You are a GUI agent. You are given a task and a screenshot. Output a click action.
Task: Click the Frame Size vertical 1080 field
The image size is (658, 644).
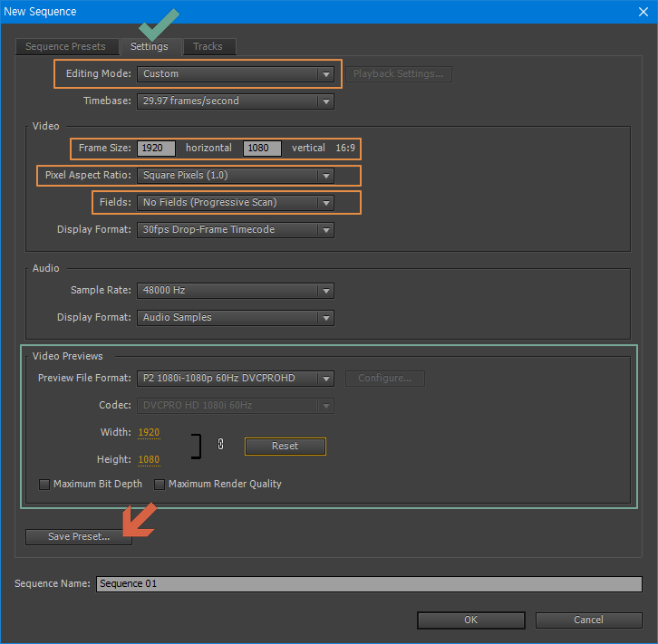point(262,148)
